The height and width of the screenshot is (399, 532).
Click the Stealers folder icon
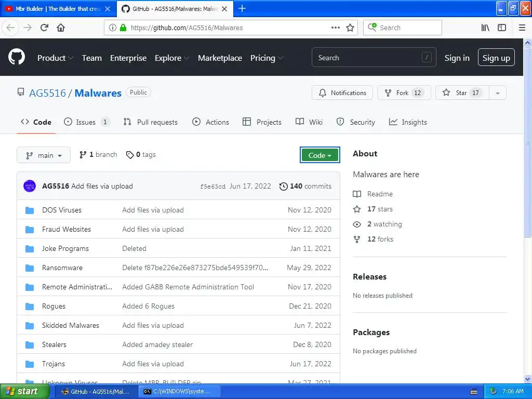(x=30, y=345)
